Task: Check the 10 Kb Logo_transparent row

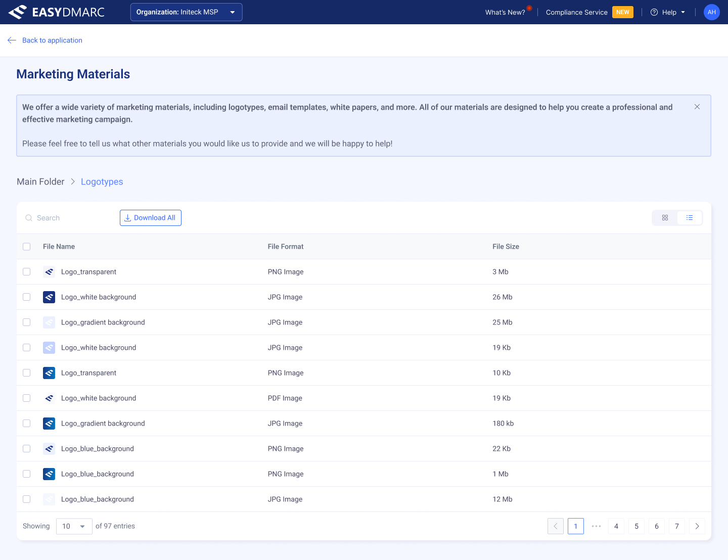Action: click(27, 373)
